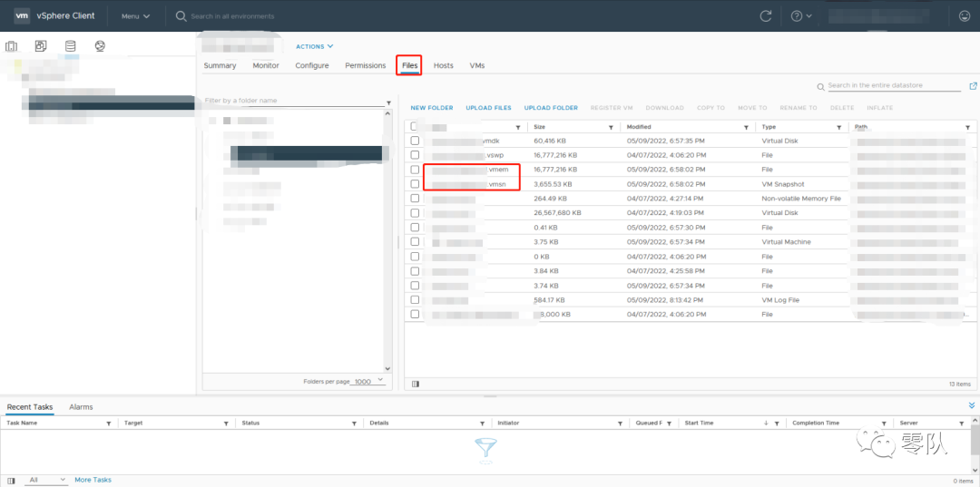The image size is (980, 487).
Task: Click the Name column filter icon
Action: (x=517, y=127)
